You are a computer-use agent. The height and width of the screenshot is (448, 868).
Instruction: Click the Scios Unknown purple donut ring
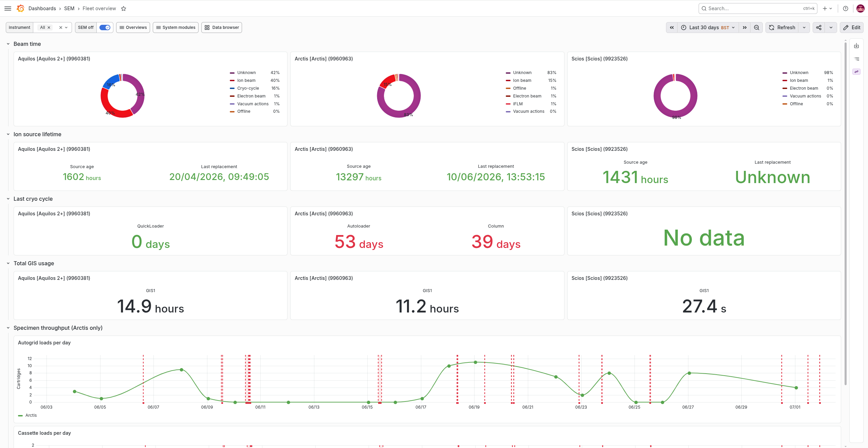pos(657,96)
